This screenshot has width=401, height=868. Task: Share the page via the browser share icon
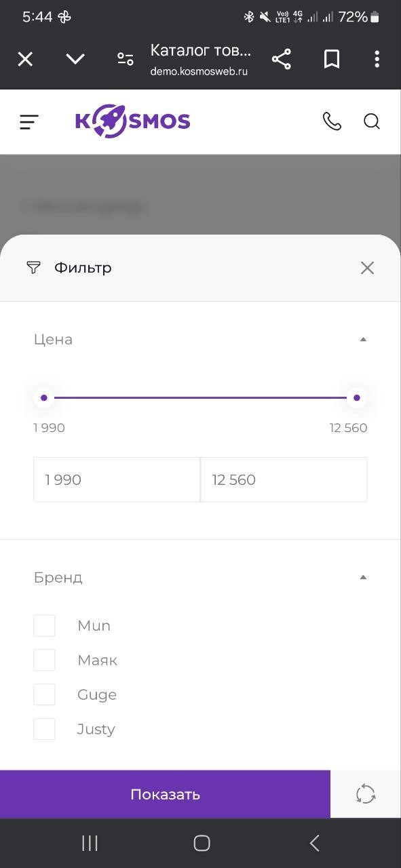281,59
